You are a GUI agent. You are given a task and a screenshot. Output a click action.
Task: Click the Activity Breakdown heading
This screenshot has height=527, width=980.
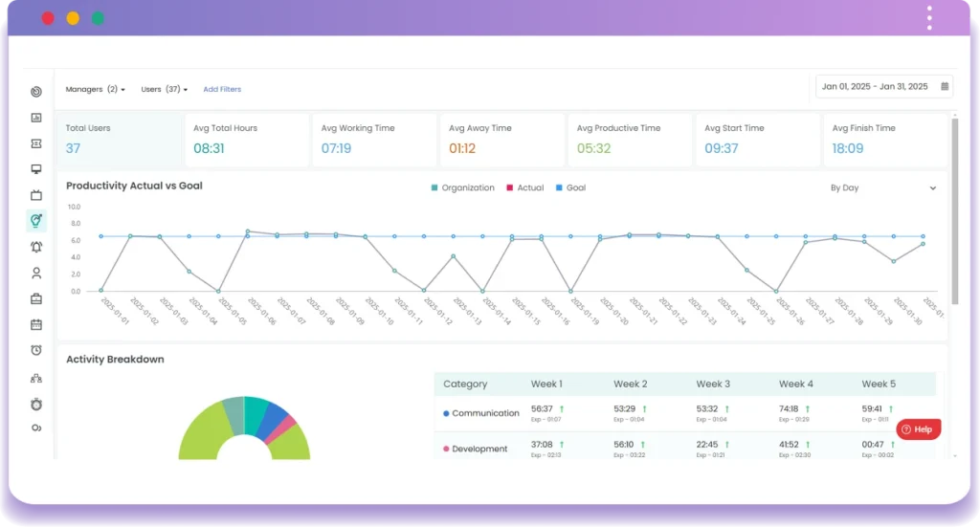(x=115, y=359)
